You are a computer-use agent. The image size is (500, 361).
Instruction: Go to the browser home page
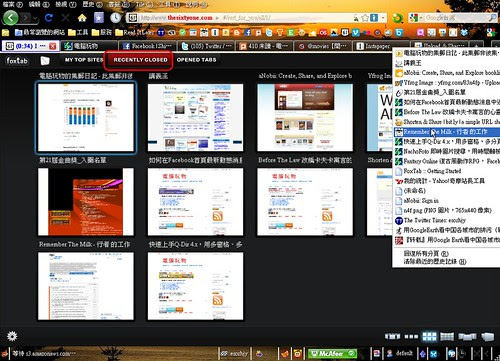pyautogui.click(x=82, y=18)
